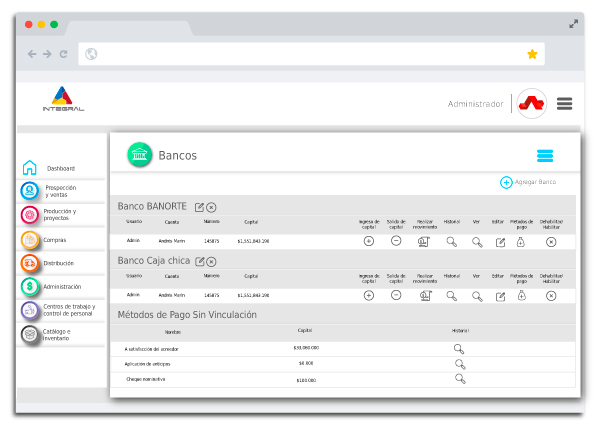Click the Agregar Banco button
600x435 pixels.
click(528, 182)
